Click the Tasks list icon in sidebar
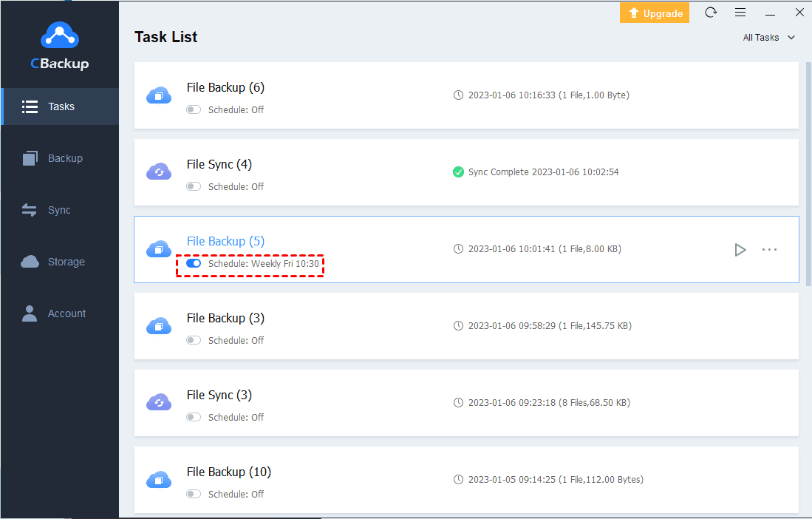This screenshot has height=519, width=812. (x=30, y=106)
